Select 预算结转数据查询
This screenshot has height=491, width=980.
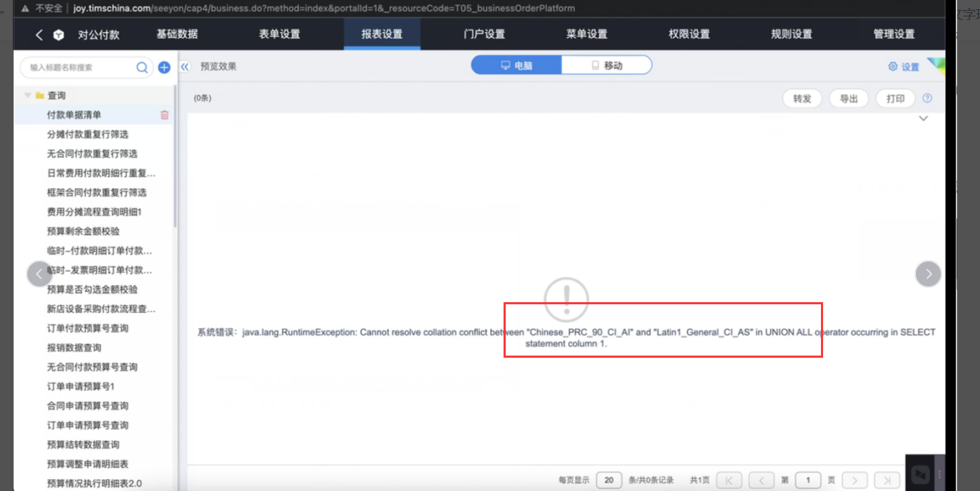coord(83,444)
